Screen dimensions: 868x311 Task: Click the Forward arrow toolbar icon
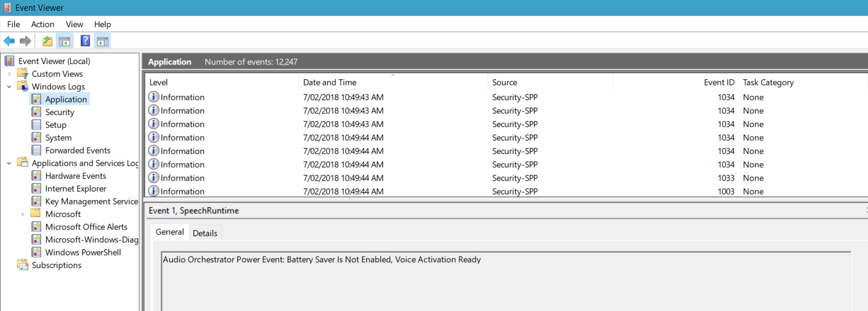click(x=25, y=41)
